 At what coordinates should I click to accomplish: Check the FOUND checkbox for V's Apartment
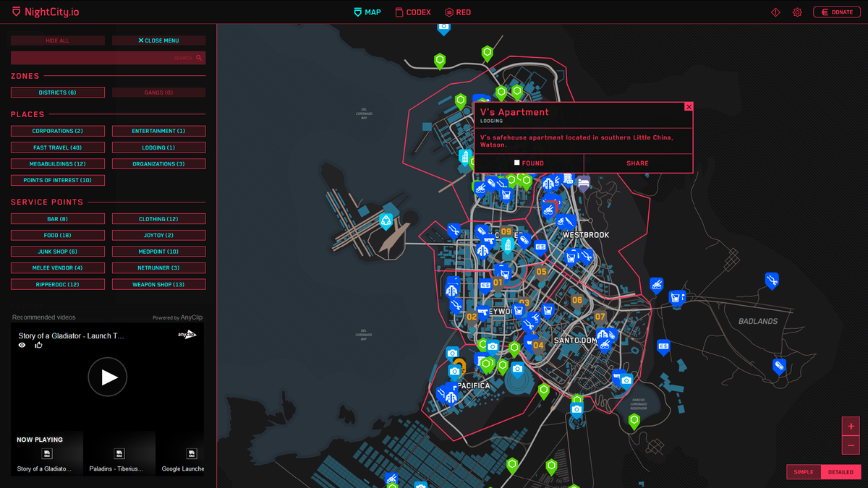click(x=516, y=163)
